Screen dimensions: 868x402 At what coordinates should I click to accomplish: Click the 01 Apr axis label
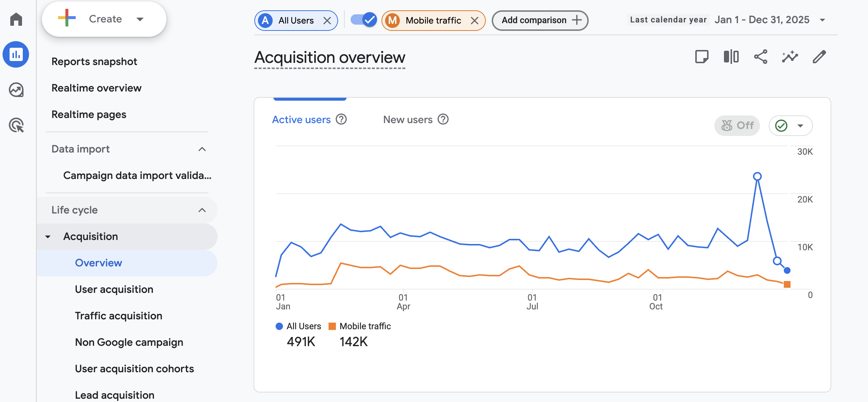tap(403, 302)
